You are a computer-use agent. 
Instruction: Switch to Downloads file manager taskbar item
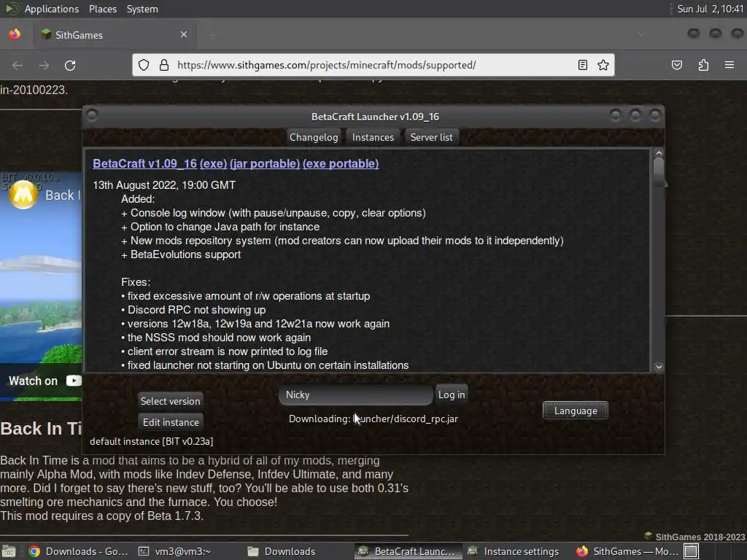point(282,551)
